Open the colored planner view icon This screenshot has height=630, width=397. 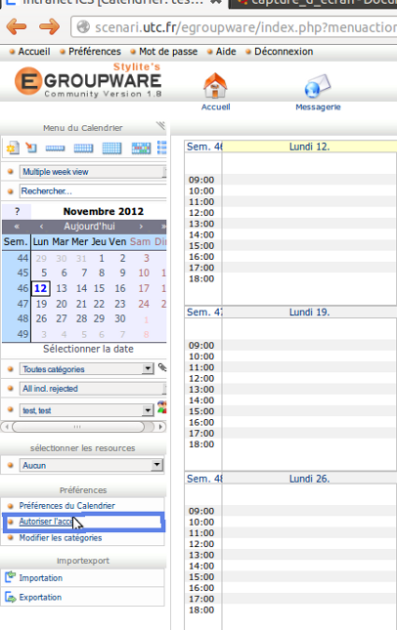[141, 148]
